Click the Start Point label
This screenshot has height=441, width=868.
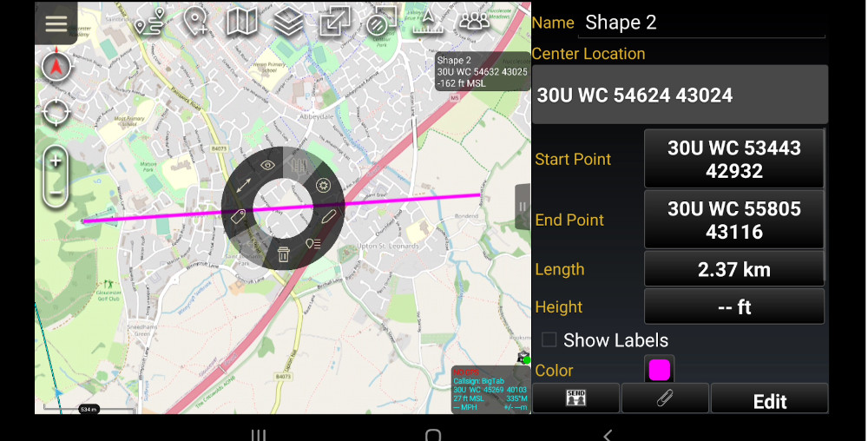coord(572,160)
